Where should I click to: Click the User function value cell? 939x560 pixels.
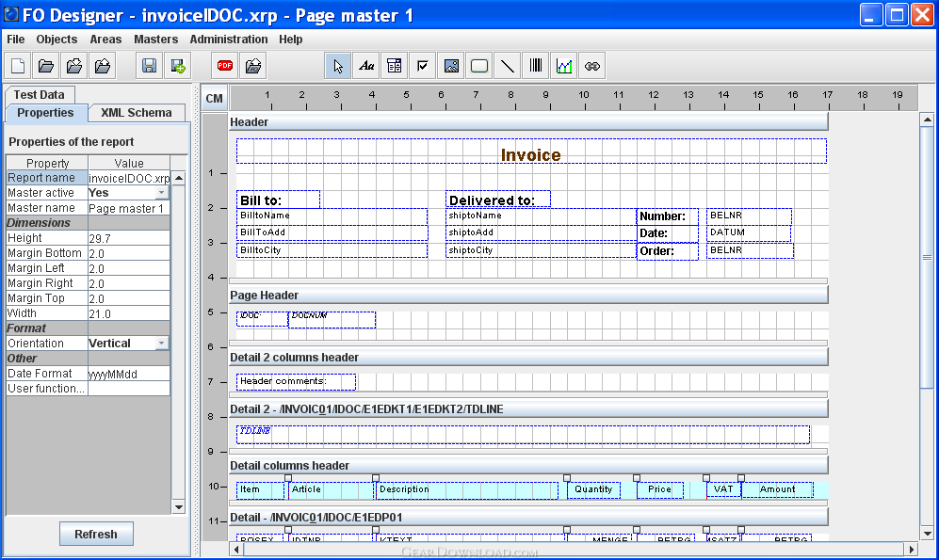(129, 389)
